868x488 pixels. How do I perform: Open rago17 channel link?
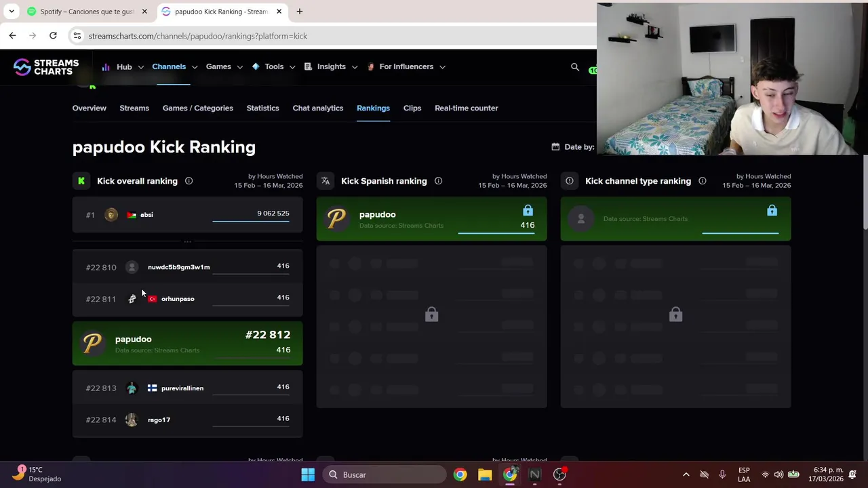point(159,420)
